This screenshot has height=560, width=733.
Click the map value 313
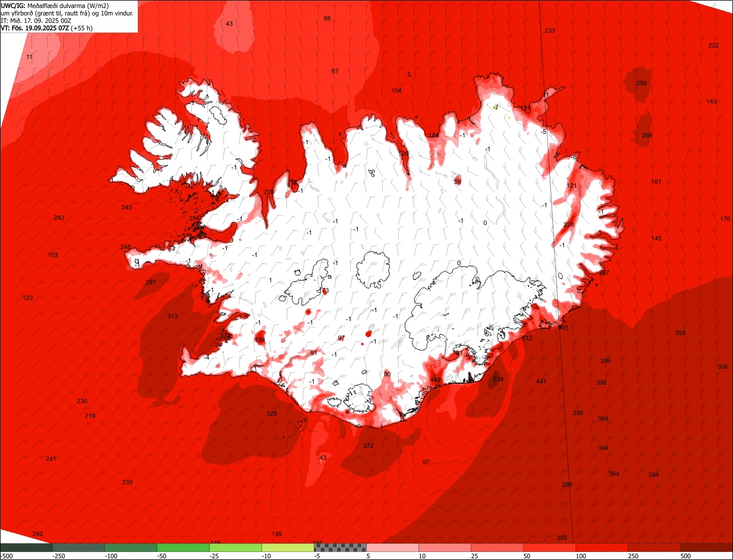172,316
